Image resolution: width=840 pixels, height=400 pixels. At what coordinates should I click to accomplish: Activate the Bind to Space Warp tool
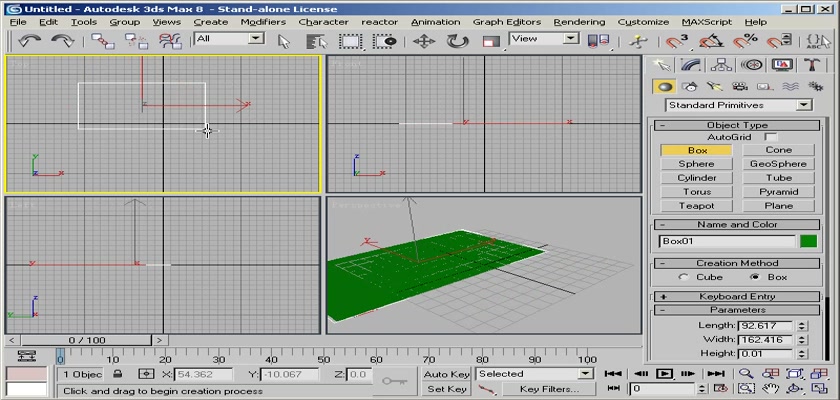(x=170, y=41)
